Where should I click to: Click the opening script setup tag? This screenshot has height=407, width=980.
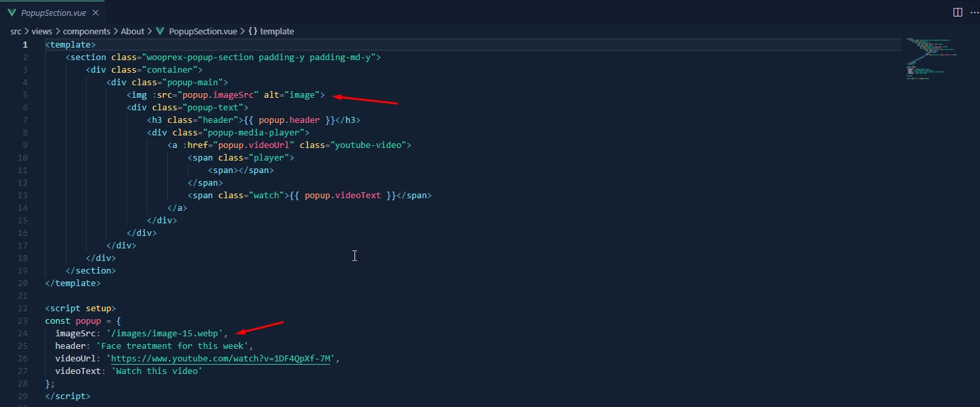(80, 308)
